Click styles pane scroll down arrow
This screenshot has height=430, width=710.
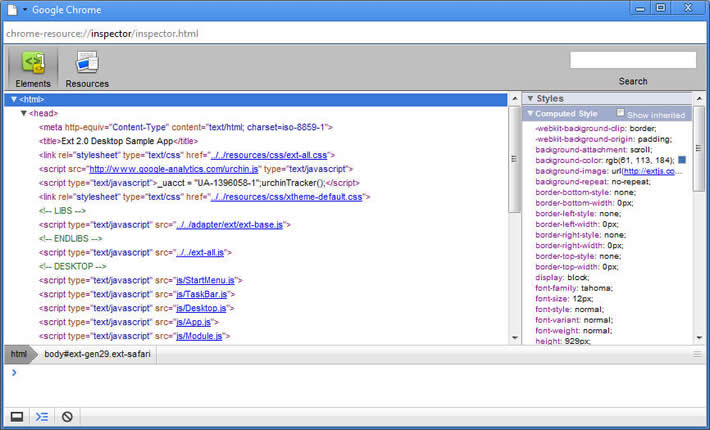pos(699,338)
